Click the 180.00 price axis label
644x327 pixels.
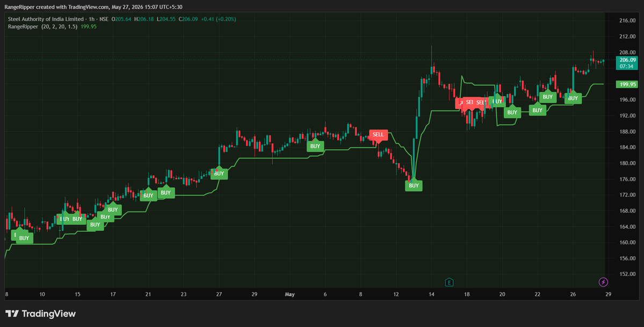[x=627, y=163]
